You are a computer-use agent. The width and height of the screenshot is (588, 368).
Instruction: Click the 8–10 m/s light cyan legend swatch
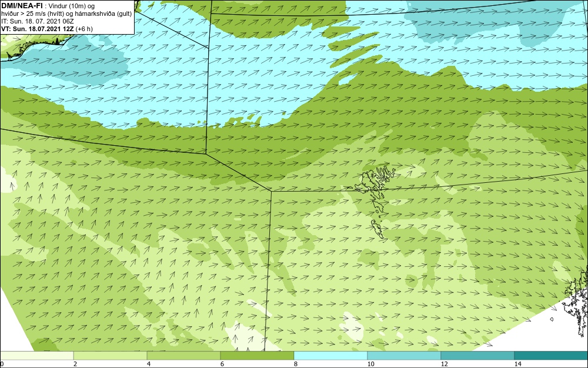[330, 356]
